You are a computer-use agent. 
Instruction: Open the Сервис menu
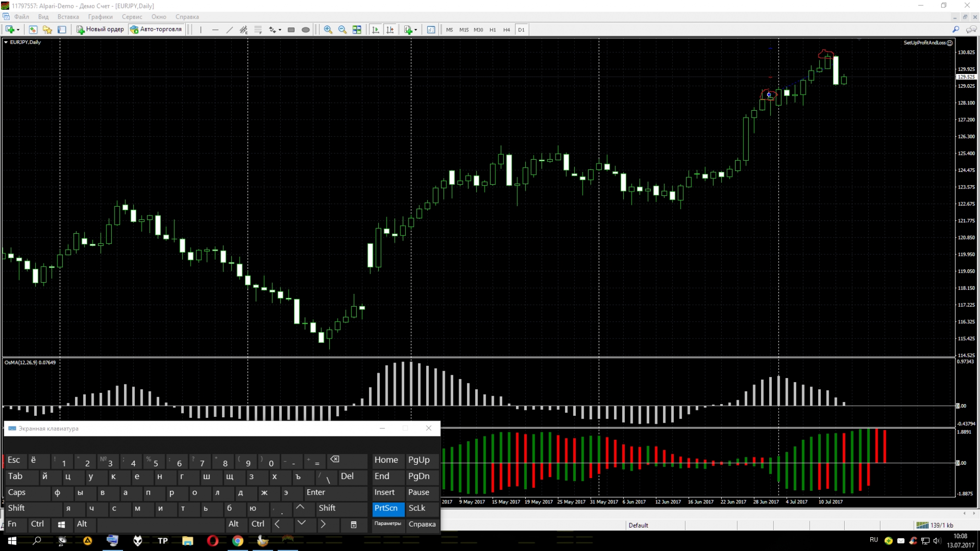click(x=132, y=17)
